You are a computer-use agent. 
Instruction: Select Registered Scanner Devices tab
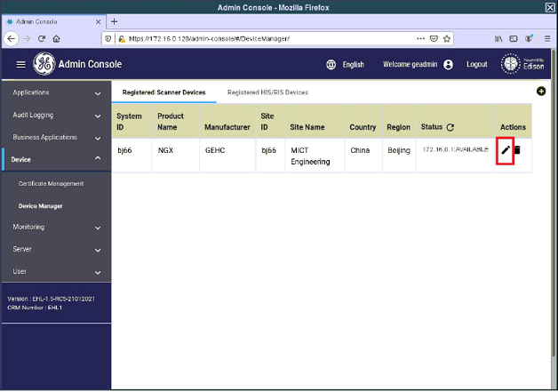click(163, 92)
